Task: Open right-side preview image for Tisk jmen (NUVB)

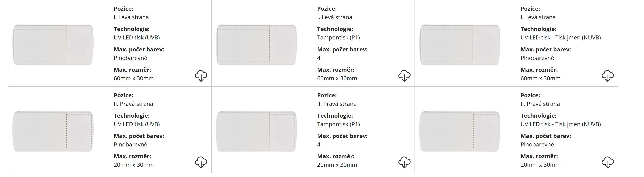Action: click(x=460, y=131)
